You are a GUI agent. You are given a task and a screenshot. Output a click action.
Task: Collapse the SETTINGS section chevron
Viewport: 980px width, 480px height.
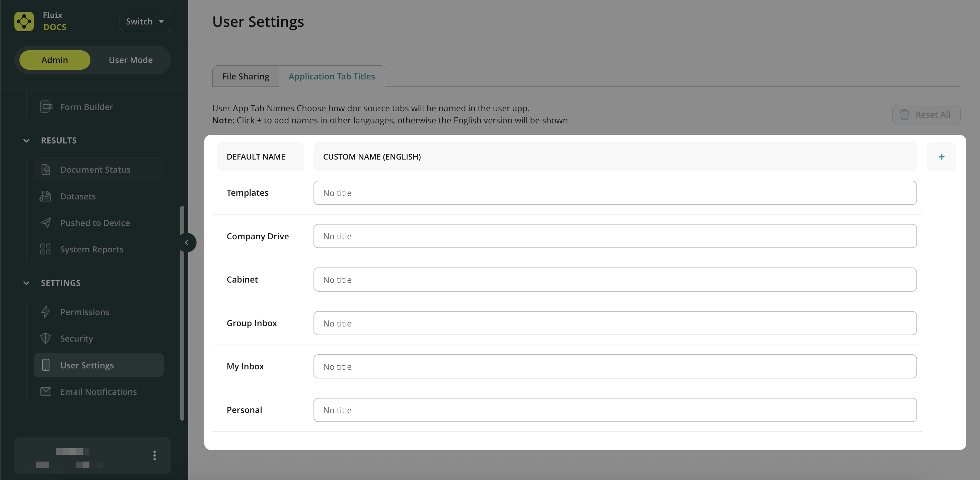pyautogui.click(x=26, y=283)
